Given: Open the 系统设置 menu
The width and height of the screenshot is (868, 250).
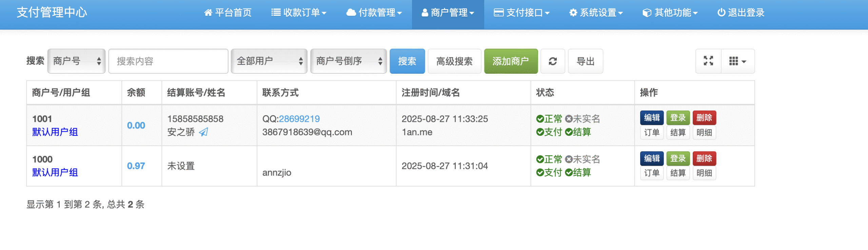Looking at the screenshot, I should coord(596,13).
